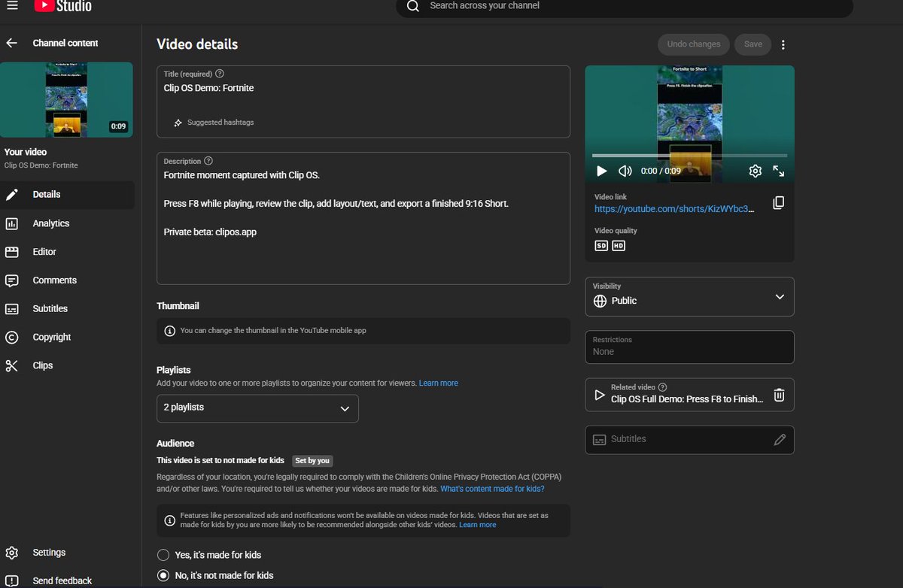Image resolution: width=903 pixels, height=588 pixels.
Task: Go back using Channel content arrow
Action: pyautogui.click(x=11, y=43)
